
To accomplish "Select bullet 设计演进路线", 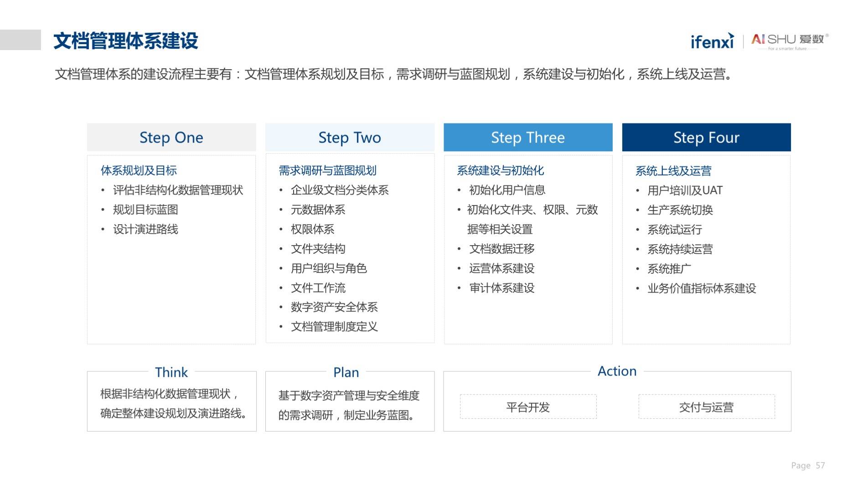I will click(145, 229).
